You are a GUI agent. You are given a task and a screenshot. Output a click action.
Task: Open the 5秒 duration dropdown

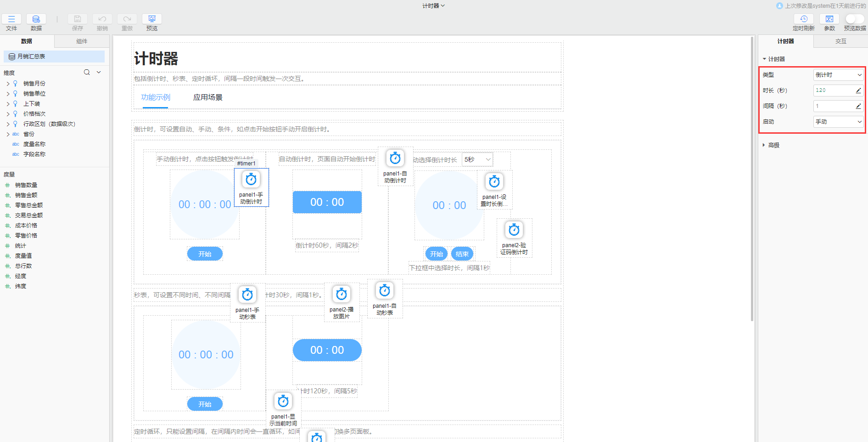click(477, 159)
